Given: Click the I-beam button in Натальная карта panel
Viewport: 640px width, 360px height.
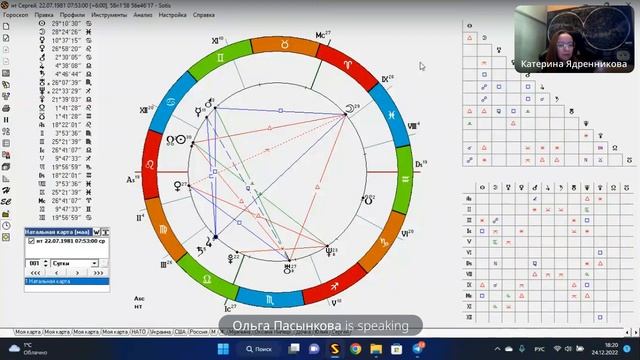Looking at the screenshot, I should [x=105, y=232].
